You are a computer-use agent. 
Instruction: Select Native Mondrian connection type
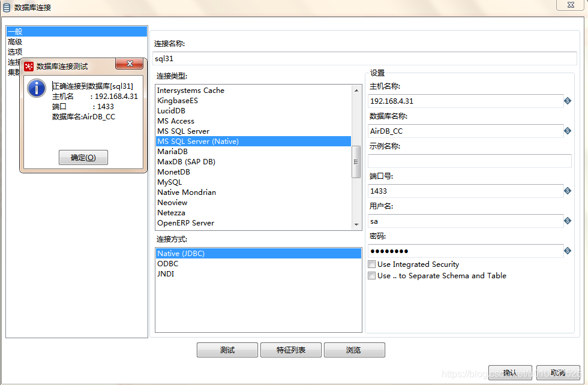pos(253,192)
